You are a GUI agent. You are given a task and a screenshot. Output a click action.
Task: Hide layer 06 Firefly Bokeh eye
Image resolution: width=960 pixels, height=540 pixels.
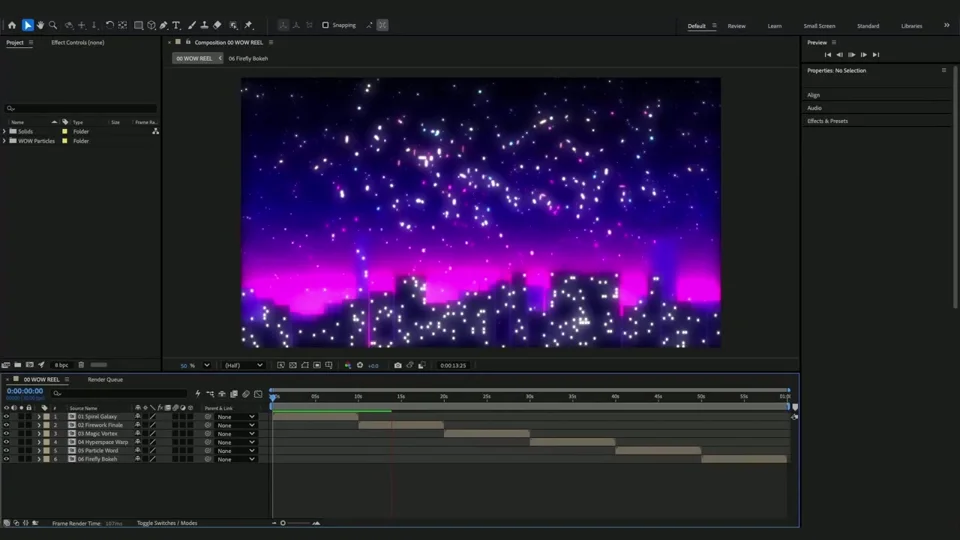[x=6, y=459]
